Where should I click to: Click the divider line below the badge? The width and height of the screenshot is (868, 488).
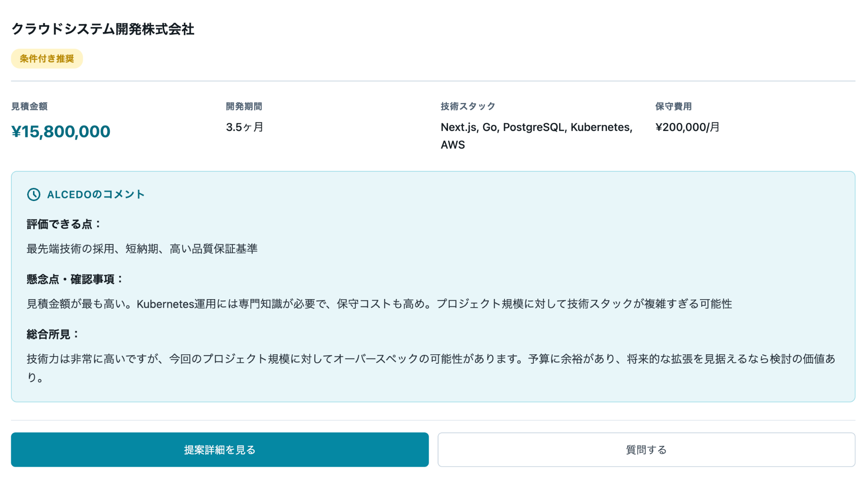coord(434,81)
